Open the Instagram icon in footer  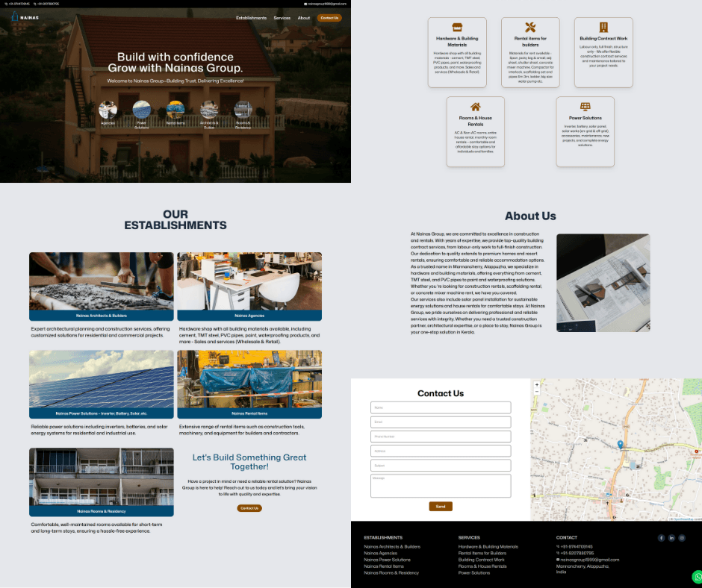(x=682, y=538)
